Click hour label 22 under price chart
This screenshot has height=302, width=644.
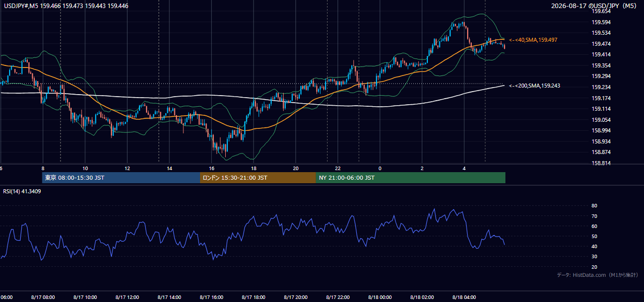[338, 168]
